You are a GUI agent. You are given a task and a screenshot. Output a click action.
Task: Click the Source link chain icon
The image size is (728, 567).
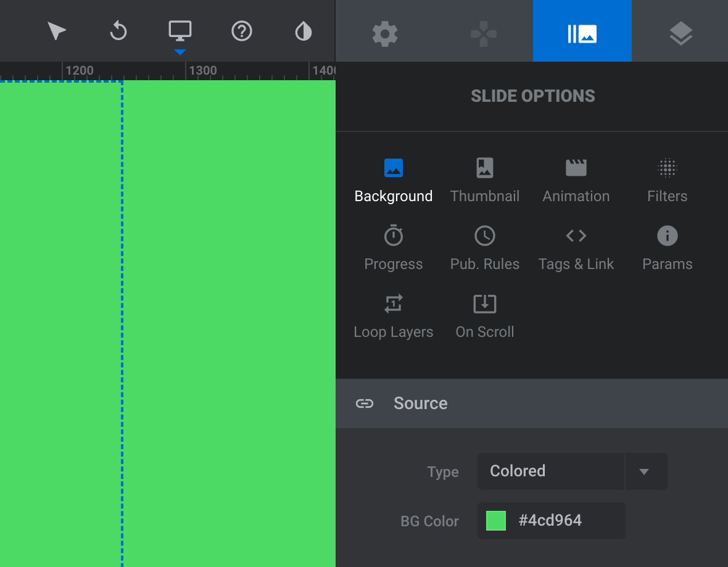click(x=365, y=403)
